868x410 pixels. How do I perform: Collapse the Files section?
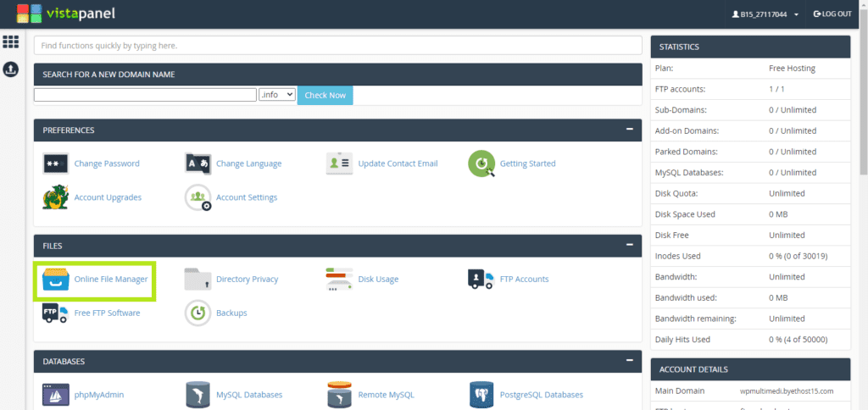(x=630, y=245)
